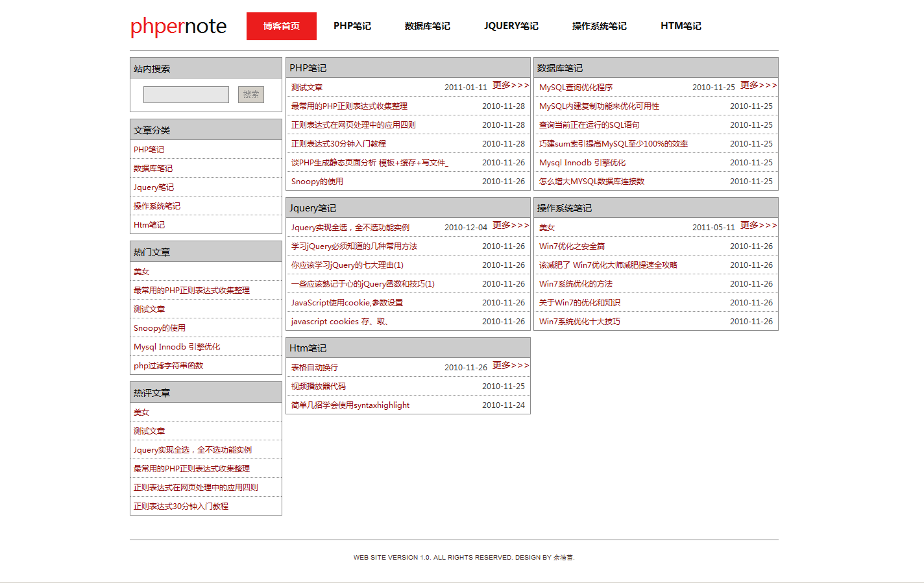Open Jquery笔记 in the 文章分类 sidebar

(x=154, y=187)
